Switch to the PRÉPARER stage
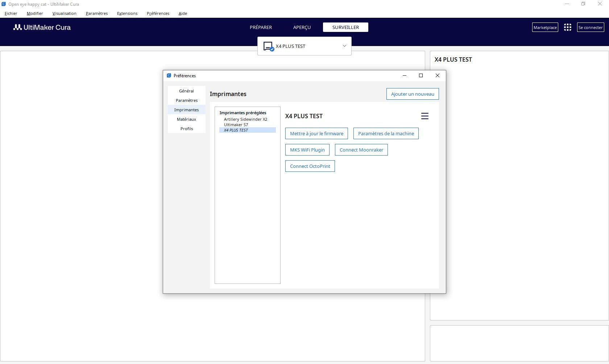Image resolution: width=609 pixels, height=364 pixels. click(x=261, y=28)
